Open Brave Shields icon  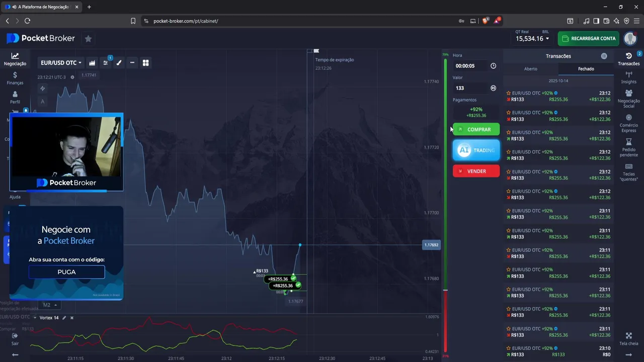pos(486,21)
